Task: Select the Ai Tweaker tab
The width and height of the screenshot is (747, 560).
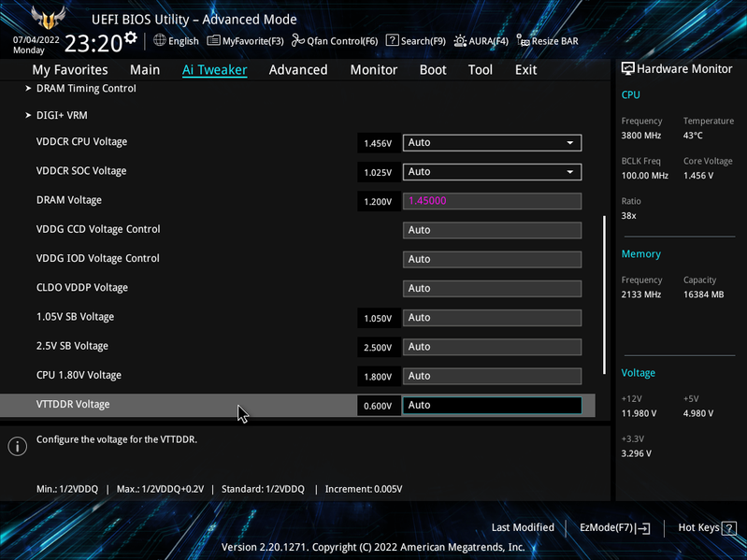Action: (x=214, y=70)
